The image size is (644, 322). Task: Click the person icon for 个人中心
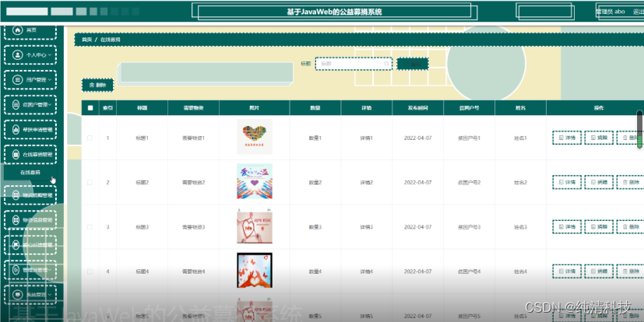pyautogui.click(x=17, y=55)
